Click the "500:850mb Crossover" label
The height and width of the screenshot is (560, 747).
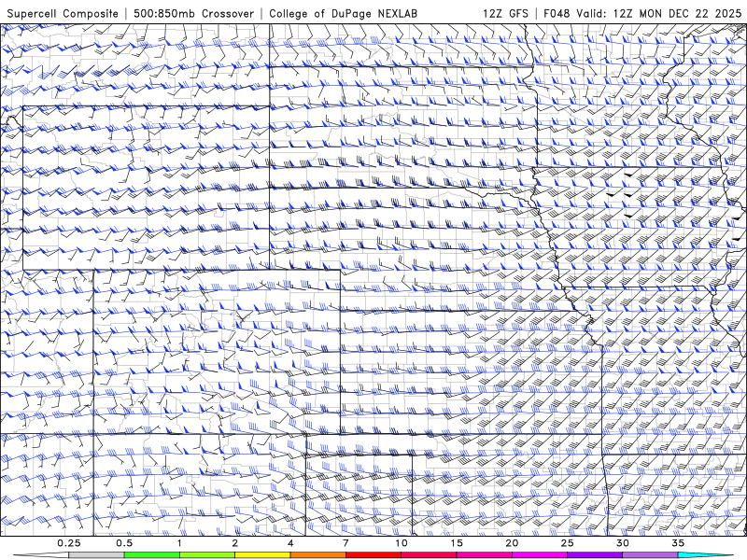click(194, 13)
